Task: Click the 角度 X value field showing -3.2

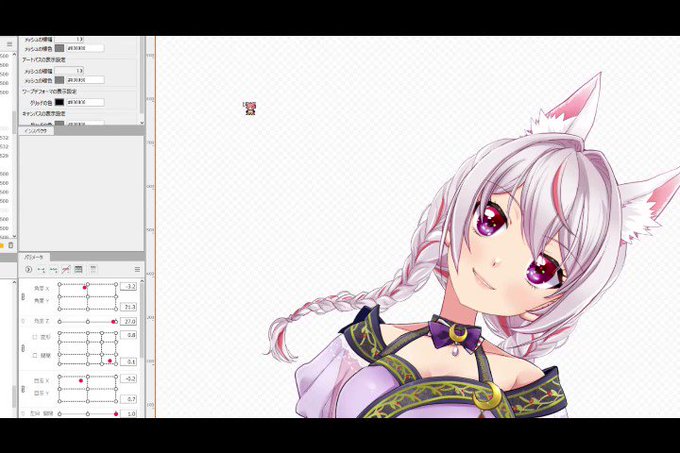Action: [x=129, y=287]
